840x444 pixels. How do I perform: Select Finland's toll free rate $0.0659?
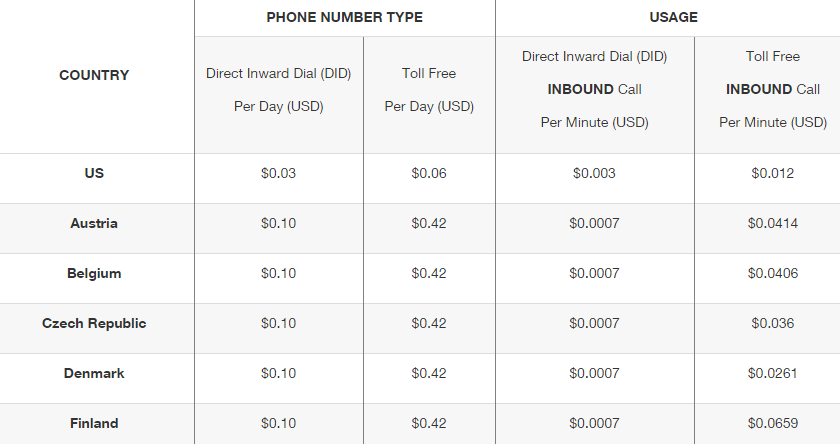coord(772,424)
